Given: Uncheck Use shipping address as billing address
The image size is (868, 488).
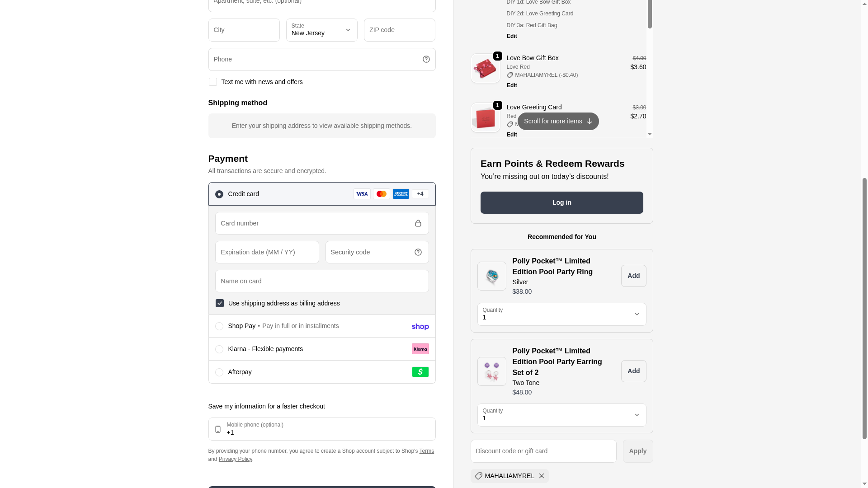Looking at the screenshot, I should (x=220, y=303).
